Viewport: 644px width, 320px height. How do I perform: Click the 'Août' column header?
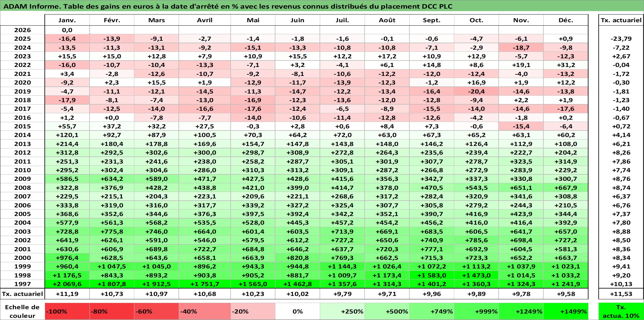click(x=387, y=20)
